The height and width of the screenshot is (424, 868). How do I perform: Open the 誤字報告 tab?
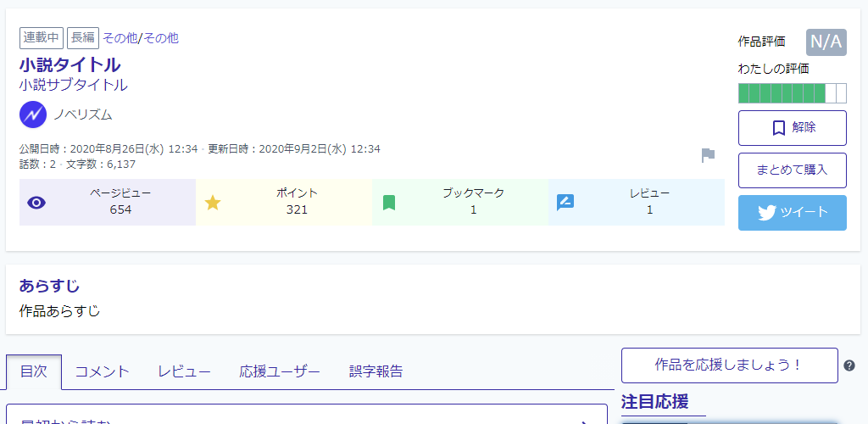tap(376, 371)
